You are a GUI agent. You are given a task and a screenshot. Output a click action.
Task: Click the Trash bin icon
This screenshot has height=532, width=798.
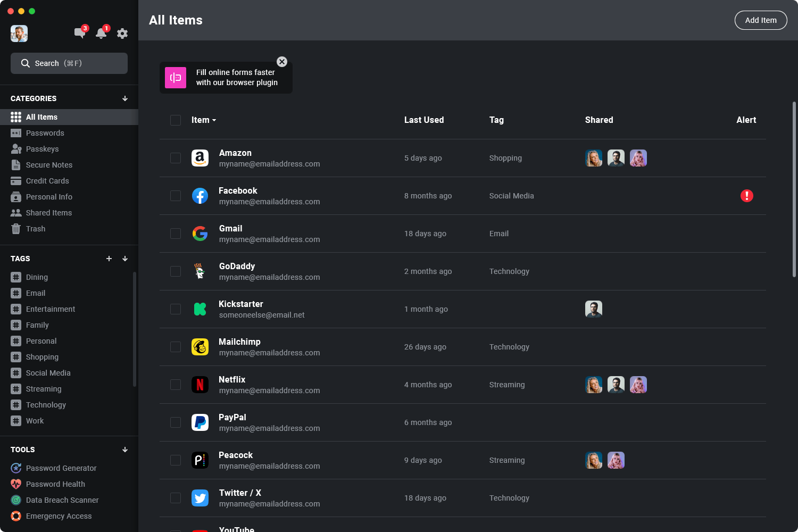(x=16, y=229)
